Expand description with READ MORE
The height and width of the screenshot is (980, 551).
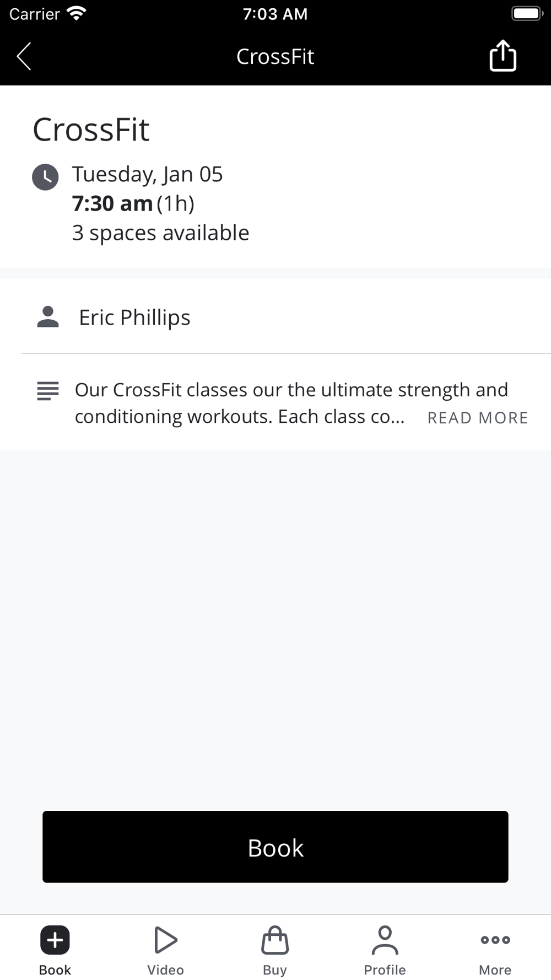pyautogui.click(x=478, y=418)
